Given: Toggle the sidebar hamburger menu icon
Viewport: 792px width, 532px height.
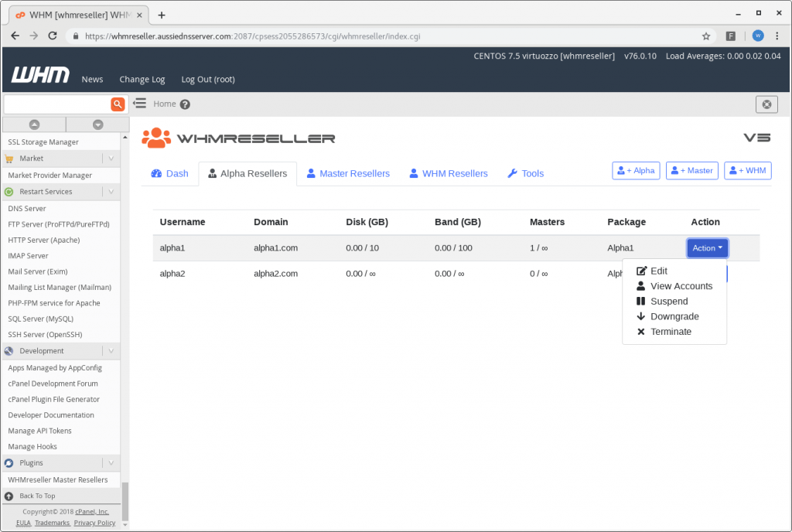Looking at the screenshot, I should 140,103.
